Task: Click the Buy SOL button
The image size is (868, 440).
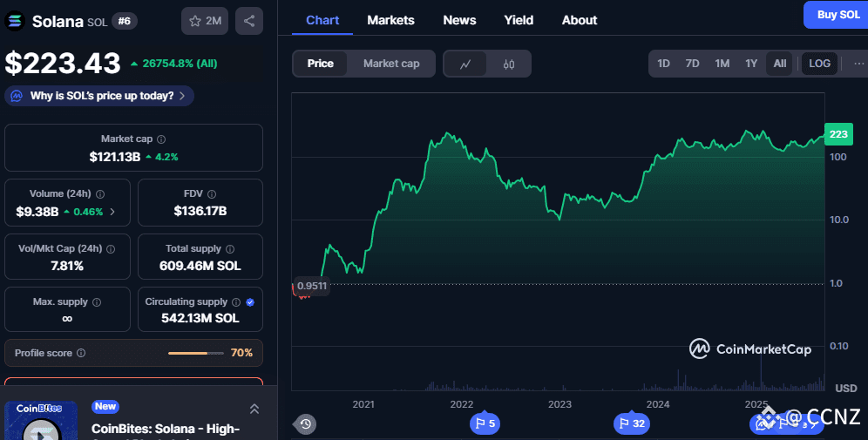Action: pos(836,15)
